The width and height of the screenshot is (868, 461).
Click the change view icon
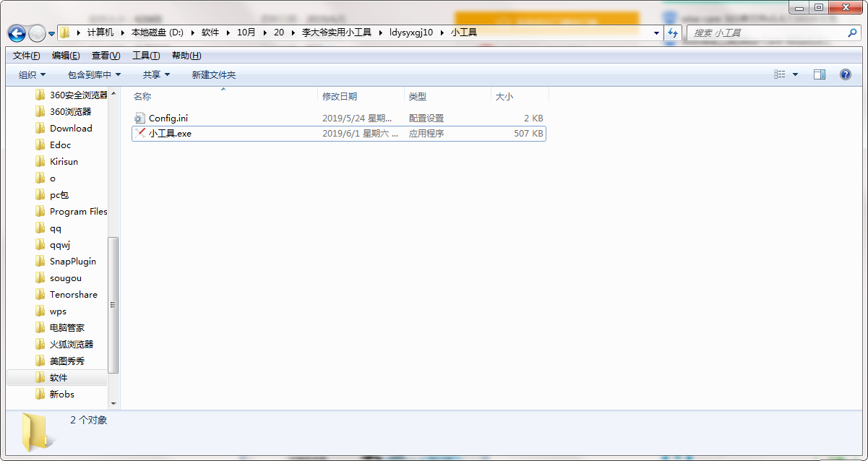[x=779, y=74]
